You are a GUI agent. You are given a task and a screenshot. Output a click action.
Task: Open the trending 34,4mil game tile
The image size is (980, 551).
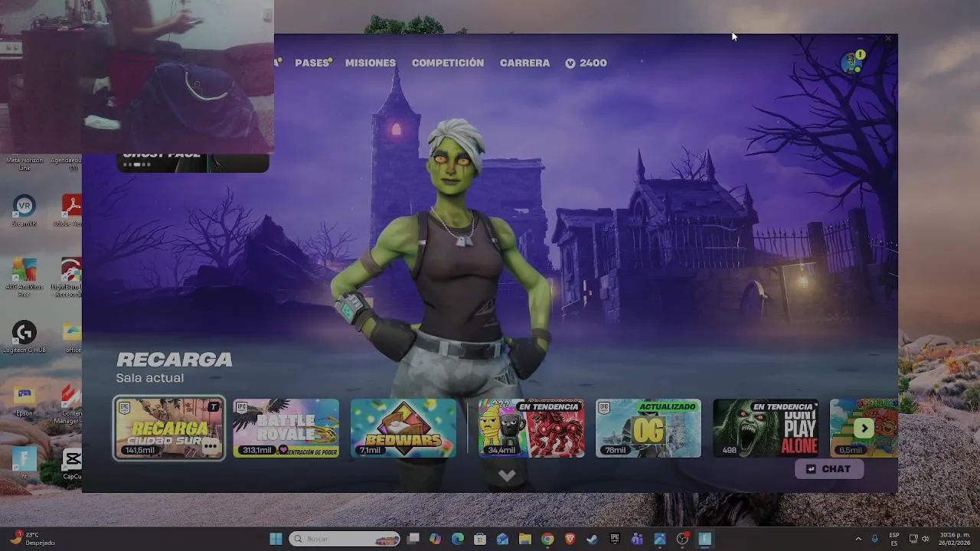point(531,428)
